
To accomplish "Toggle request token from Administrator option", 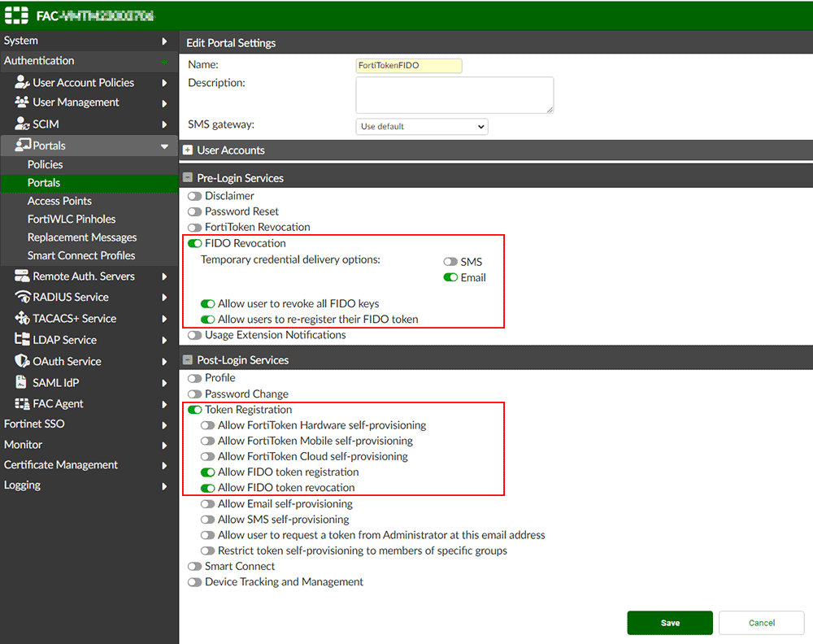I will 207,534.
